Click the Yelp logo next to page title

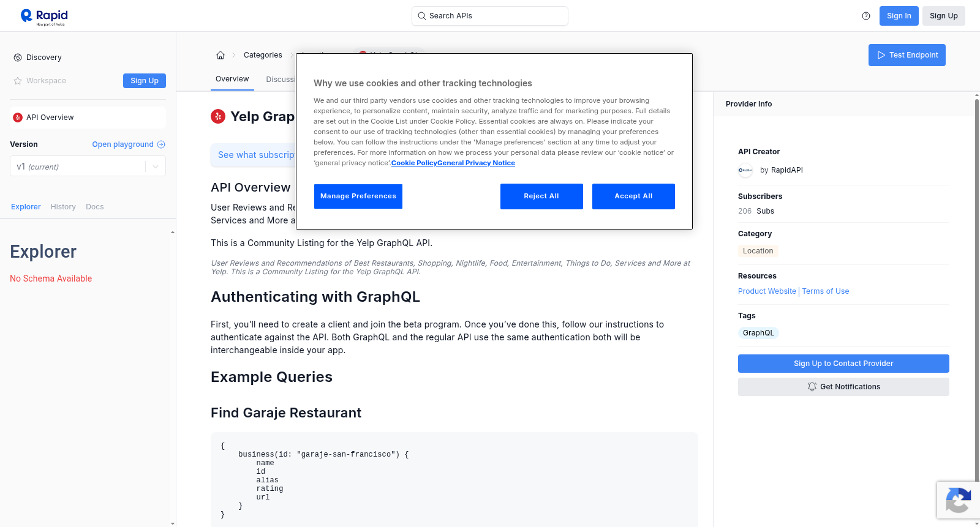tap(218, 116)
